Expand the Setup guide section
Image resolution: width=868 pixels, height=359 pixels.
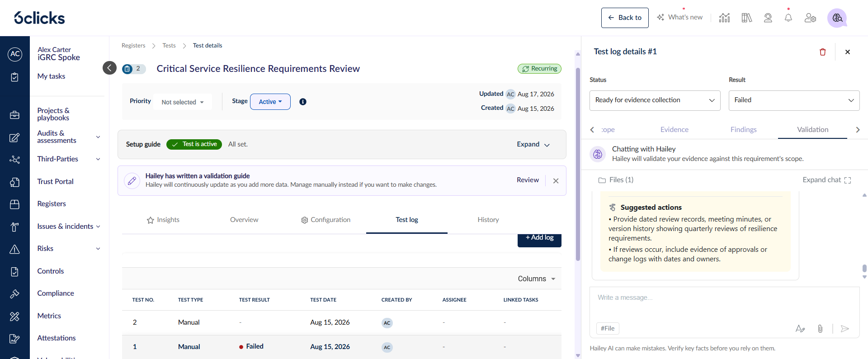click(x=533, y=144)
